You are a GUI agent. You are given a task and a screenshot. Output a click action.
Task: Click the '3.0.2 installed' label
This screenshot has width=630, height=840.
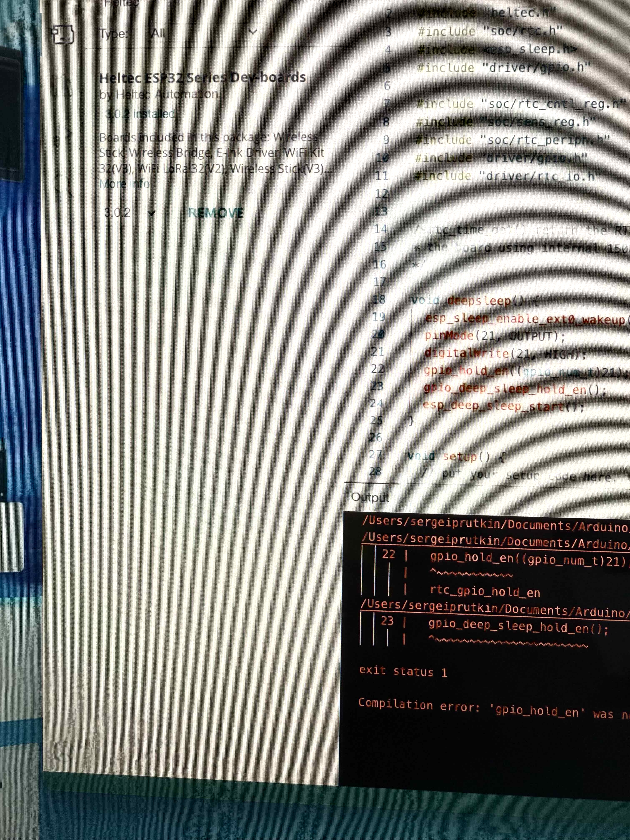[x=140, y=114]
